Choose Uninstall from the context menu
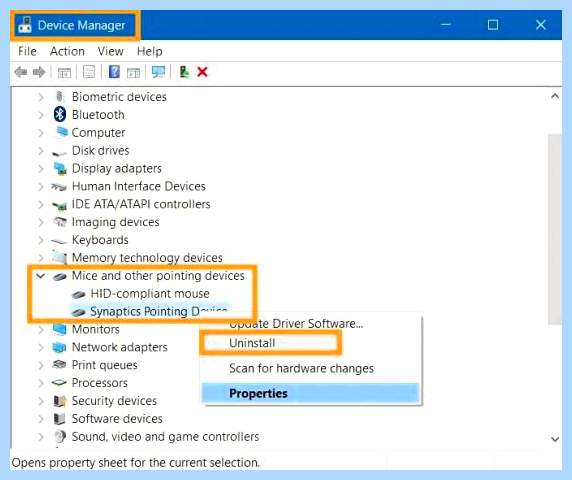The height and width of the screenshot is (480, 572). point(252,343)
